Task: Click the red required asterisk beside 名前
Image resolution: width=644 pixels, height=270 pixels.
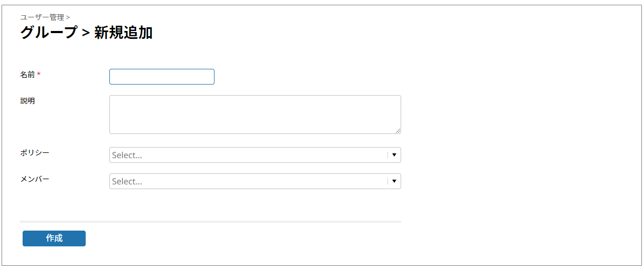Action: (39, 75)
